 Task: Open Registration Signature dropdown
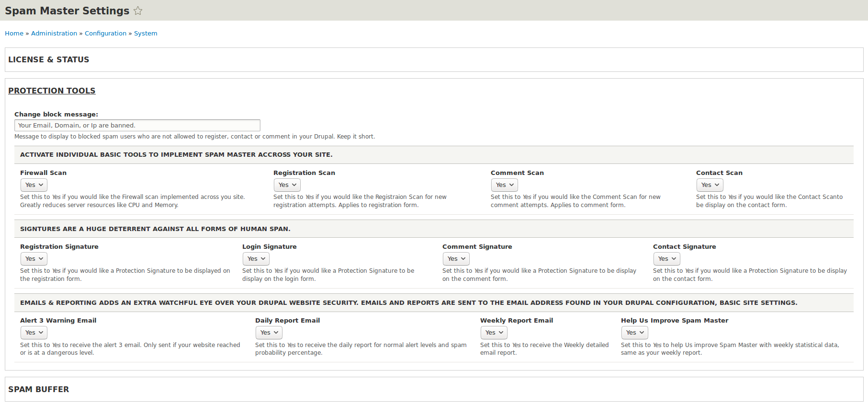34,258
